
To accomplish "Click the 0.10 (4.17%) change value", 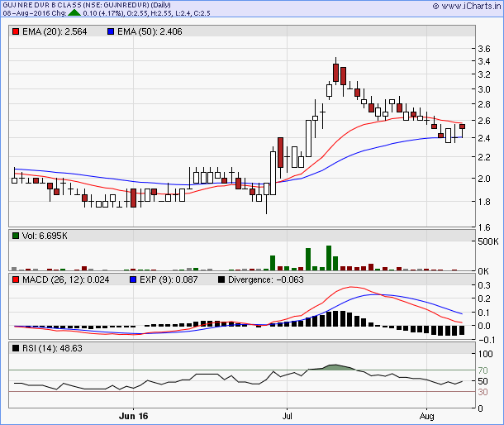I will point(102,13).
